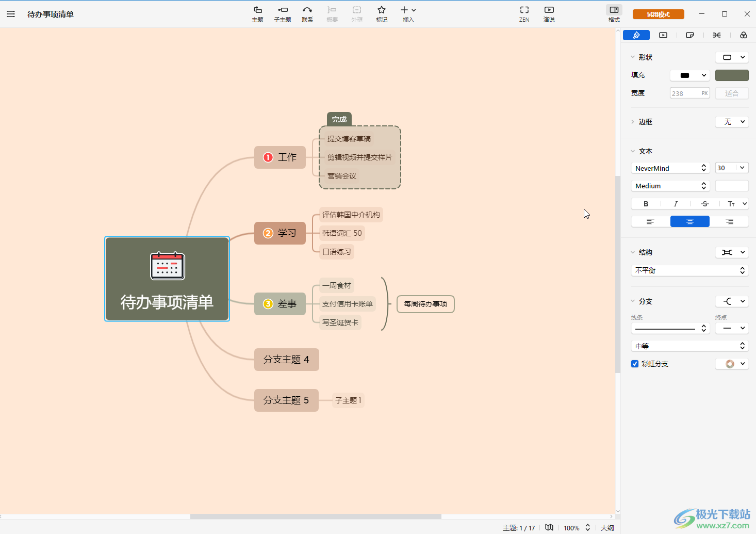Click the 宽度 width input field
This screenshot has width=756, height=534.
tap(690, 93)
